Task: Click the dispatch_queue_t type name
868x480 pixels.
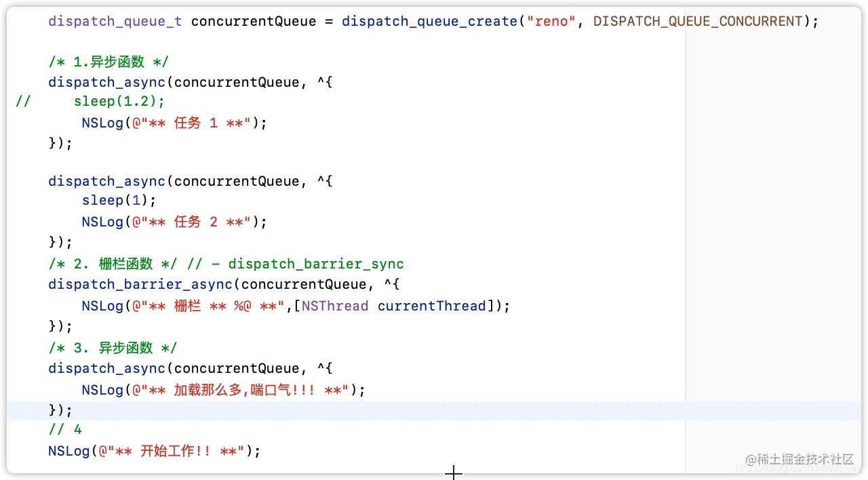Action: pyautogui.click(x=115, y=21)
